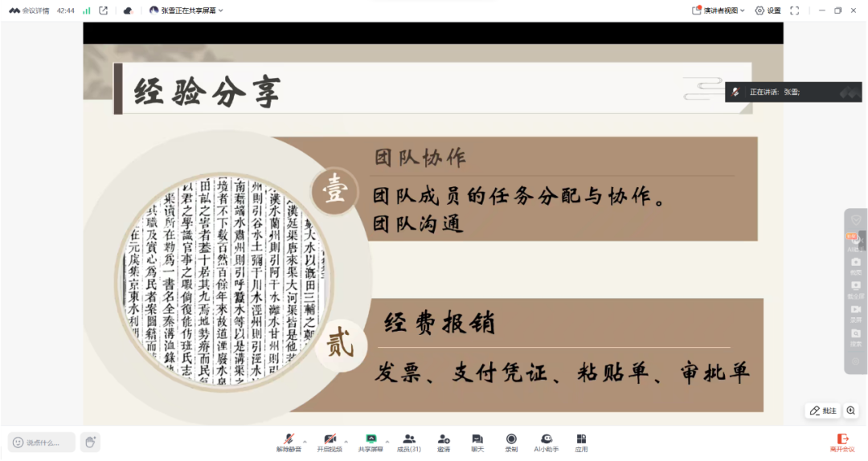Open the 聊天 chat panel
The image size is (868, 461).
tap(477, 443)
